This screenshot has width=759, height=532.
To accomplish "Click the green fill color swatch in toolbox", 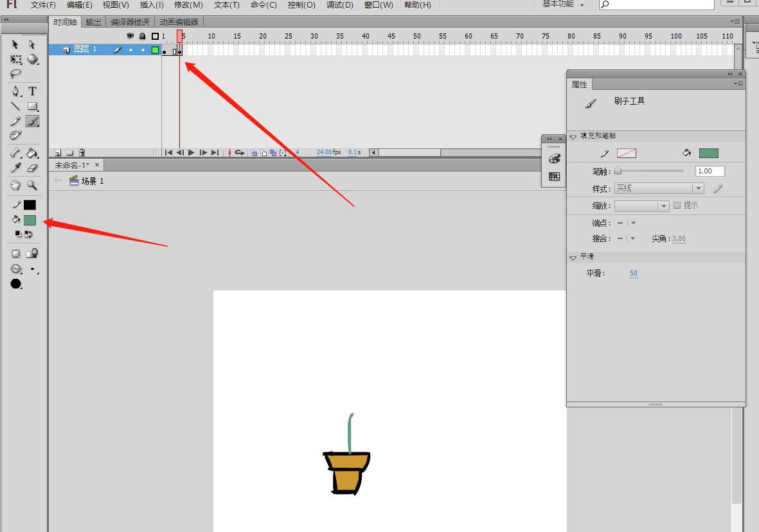I will coord(30,220).
